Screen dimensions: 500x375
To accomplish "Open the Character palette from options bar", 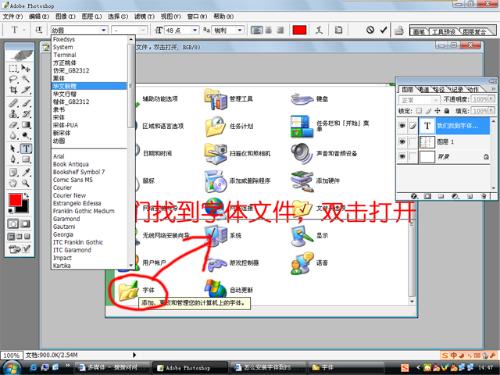I will click(x=338, y=30).
